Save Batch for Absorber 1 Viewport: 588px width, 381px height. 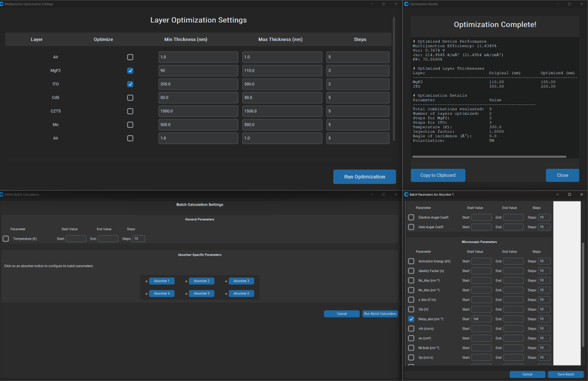click(565, 374)
